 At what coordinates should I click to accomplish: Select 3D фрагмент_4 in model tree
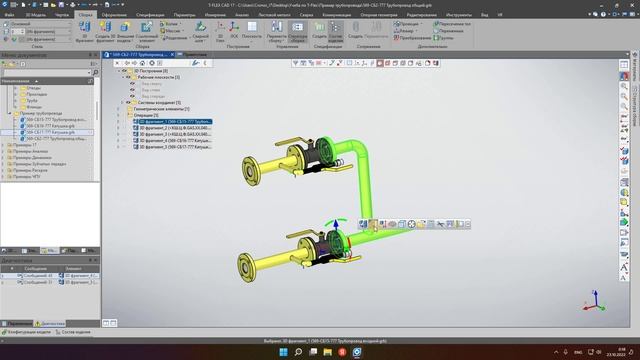tap(172, 140)
